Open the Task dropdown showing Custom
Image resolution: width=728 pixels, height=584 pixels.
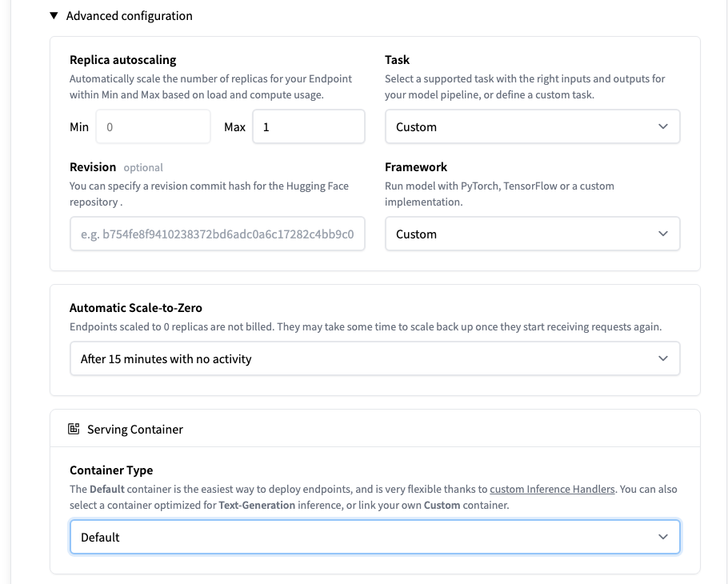click(532, 126)
